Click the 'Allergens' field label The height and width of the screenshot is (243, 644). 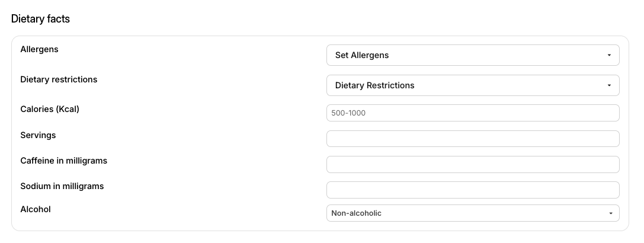pos(40,49)
